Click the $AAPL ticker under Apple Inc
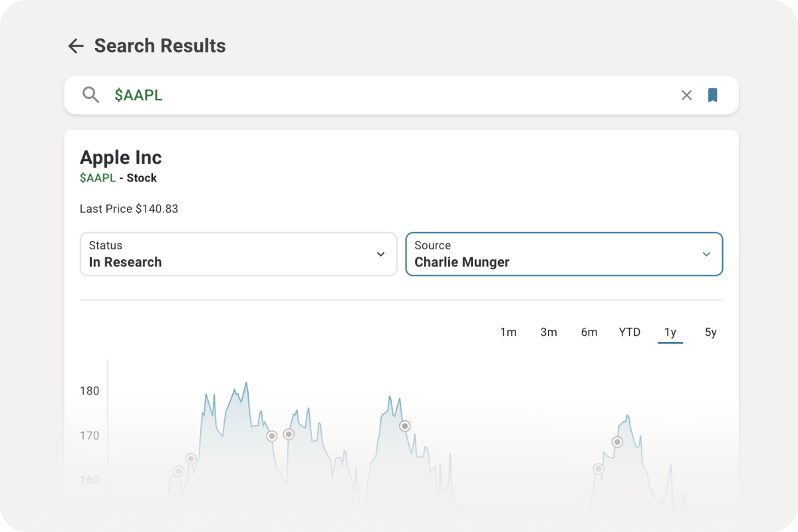Image resolution: width=798 pixels, height=532 pixels. [98, 178]
